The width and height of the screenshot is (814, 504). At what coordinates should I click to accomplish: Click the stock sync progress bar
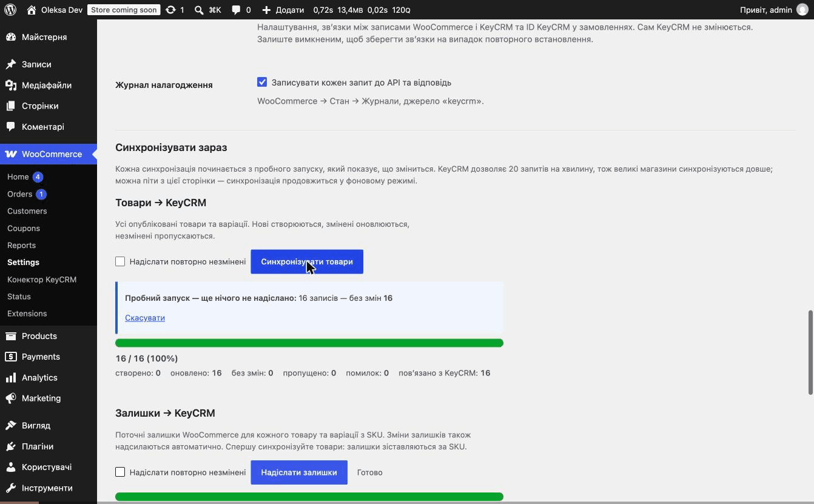tap(309, 497)
